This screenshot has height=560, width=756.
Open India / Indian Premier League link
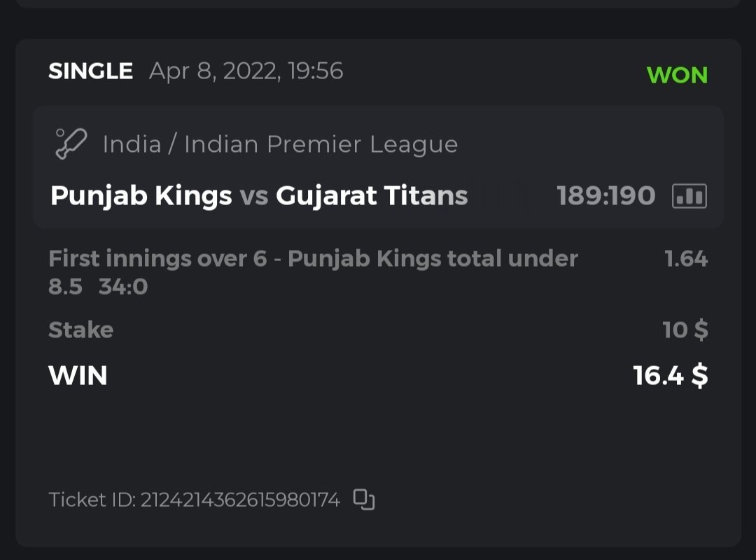[280, 144]
